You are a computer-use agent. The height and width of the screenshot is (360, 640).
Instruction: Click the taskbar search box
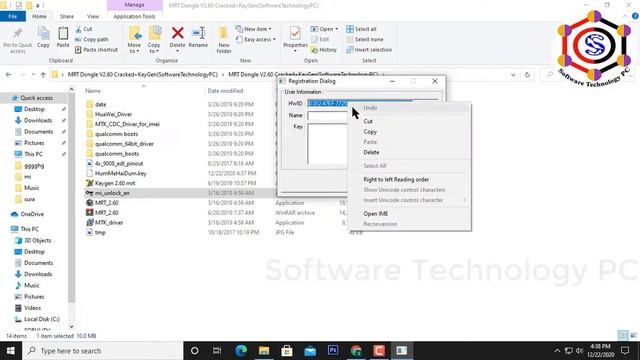click(x=102, y=351)
